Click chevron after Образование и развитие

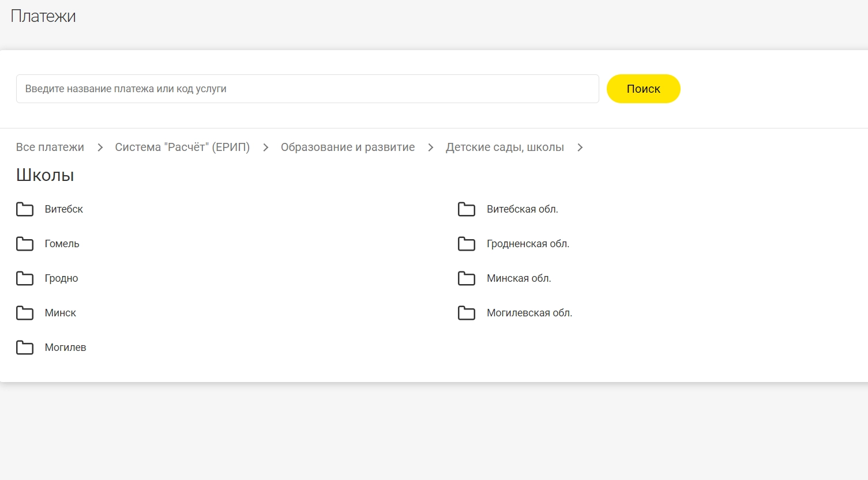tap(430, 148)
